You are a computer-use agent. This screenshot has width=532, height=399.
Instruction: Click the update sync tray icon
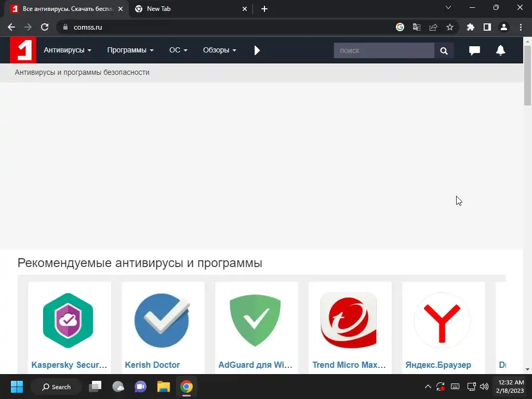[441, 387]
